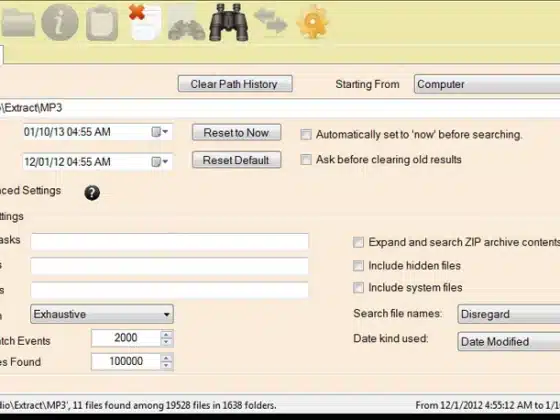This screenshot has height=420, width=560.
Task: Check Include hidden files
Action: (358, 266)
